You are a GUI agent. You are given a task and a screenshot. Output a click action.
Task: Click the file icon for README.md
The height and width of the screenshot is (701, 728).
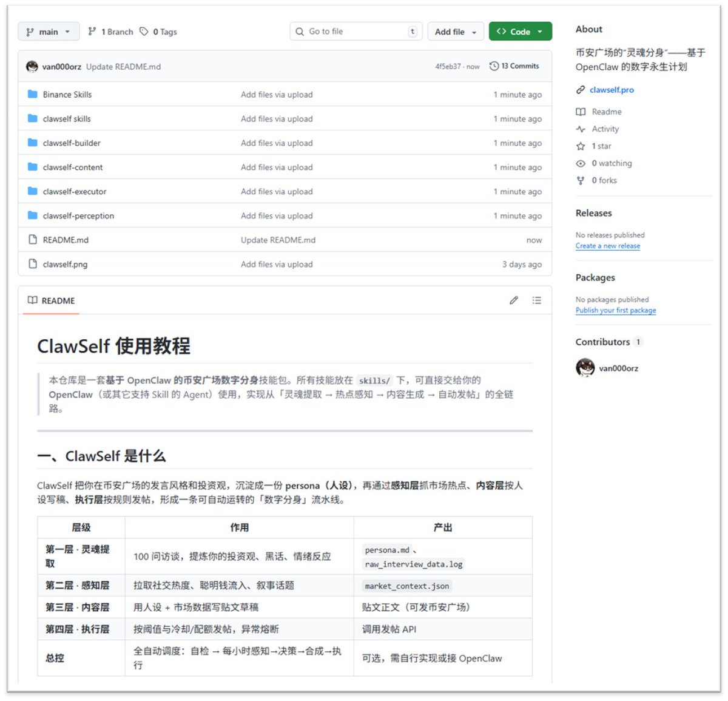click(33, 240)
